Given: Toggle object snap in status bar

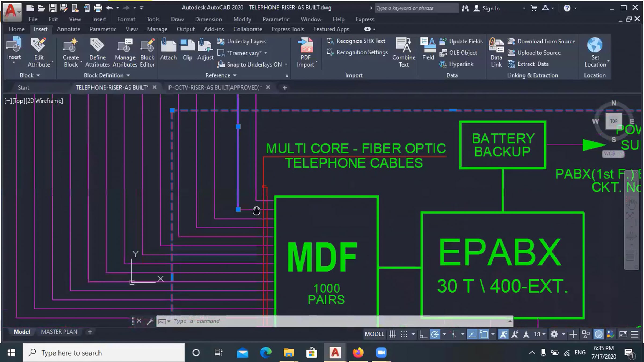Looking at the screenshot, I should pyautogui.click(x=484, y=334).
